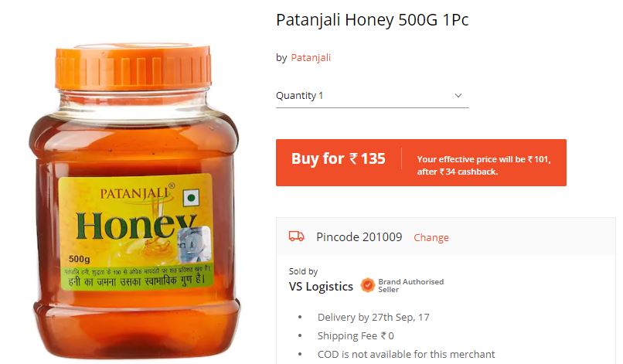This screenshot has height=364, width=623.
Task: Open the Quantity 1 selector field
Action: [373, 96]
